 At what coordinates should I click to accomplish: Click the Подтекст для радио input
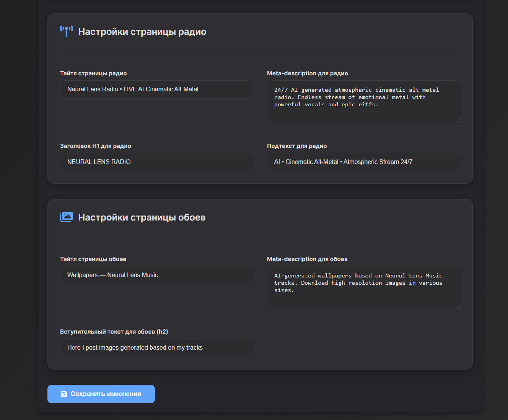[x=363, y=162]
